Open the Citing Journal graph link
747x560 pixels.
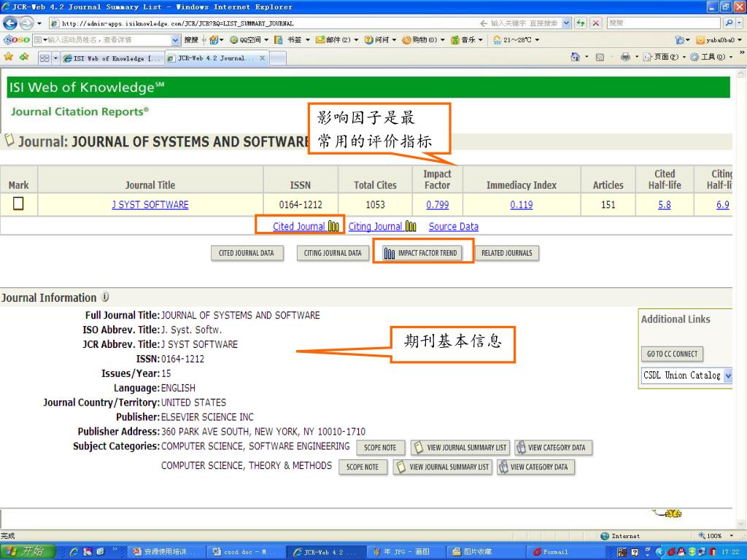pyautogui.click(x=382, y=226)
